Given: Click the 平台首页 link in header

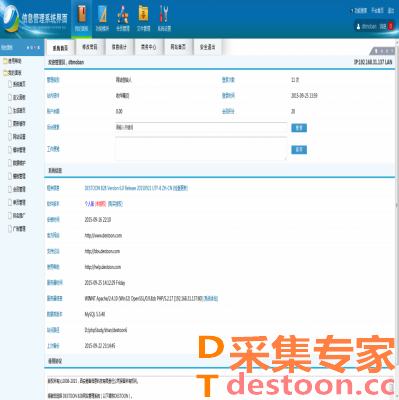Looking at the screenshot, I should pyautogui.click(x=377, y=10).
